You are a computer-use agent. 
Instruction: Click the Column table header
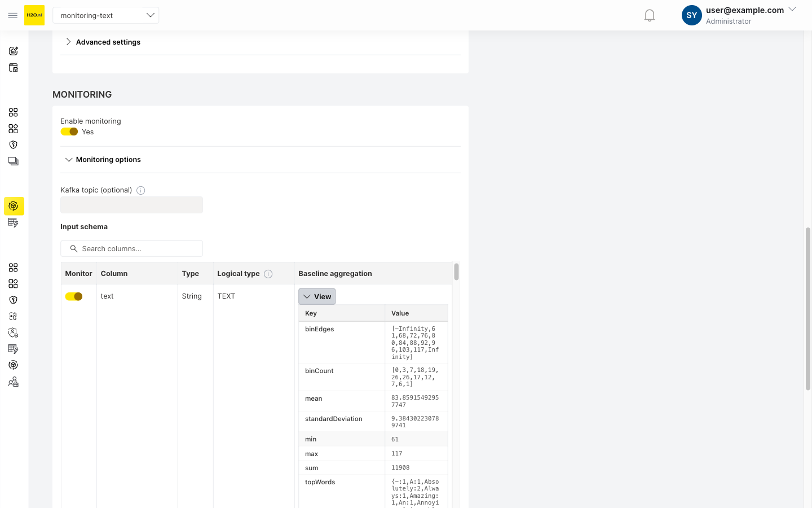pyautogui.click(x=114, y=273)
